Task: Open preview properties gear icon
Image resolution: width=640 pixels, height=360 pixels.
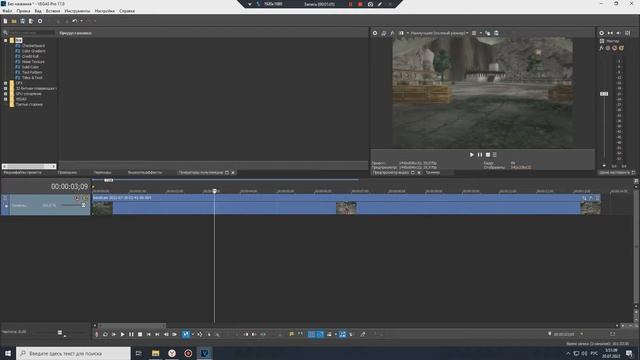Action: (375, 33)
